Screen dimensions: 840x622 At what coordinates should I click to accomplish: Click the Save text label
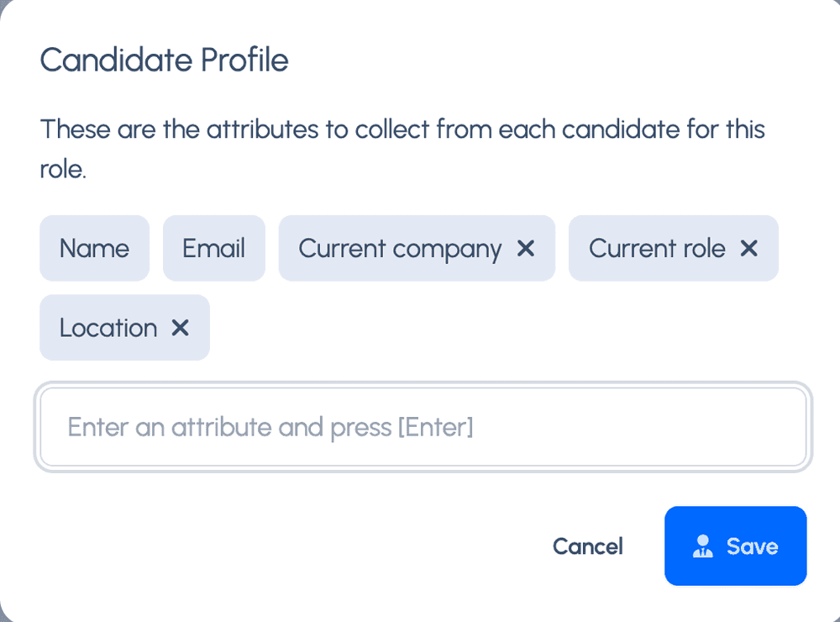(x=753, y=546)
